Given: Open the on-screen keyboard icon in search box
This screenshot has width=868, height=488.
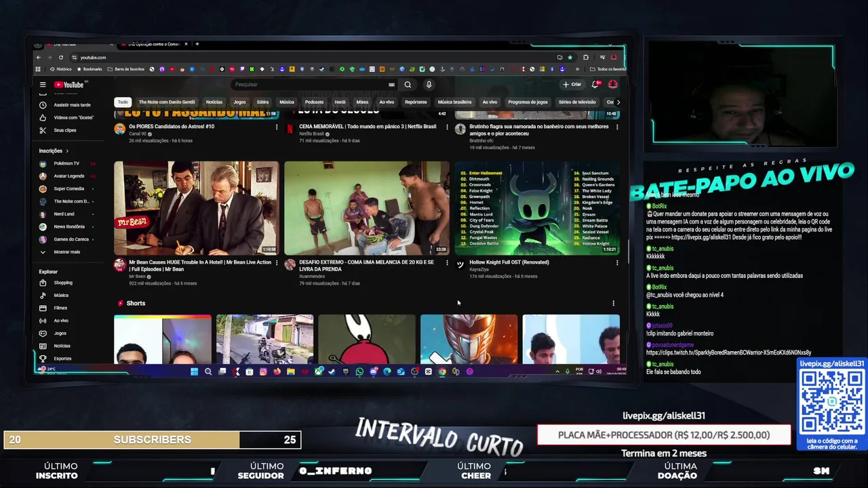Looking at the screenshot, I should tap(391, 85).
